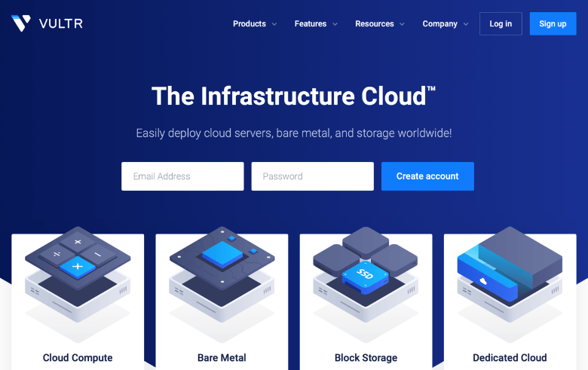Open the Dedicated Cloud label
The height and width of the screenshot is (370, 588).
(x=510, y=358)
